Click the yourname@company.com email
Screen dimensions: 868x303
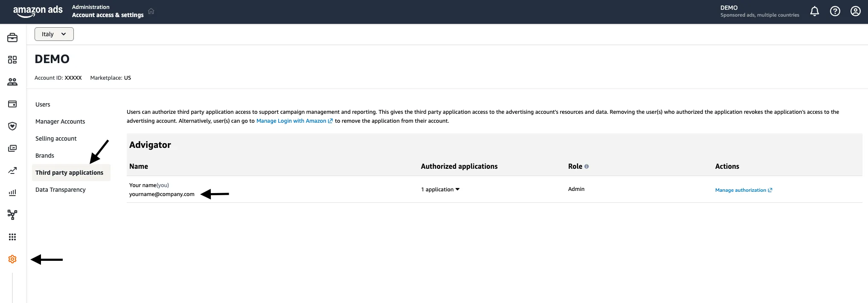(162, 194)
